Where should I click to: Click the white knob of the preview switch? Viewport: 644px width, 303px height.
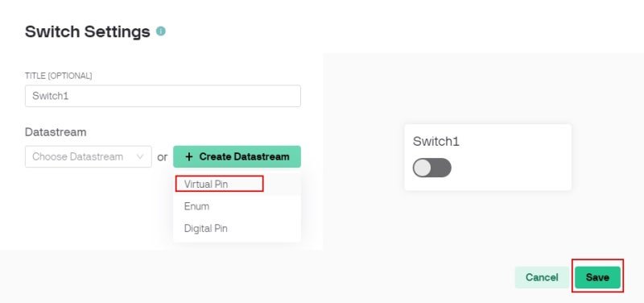(422, 168)
